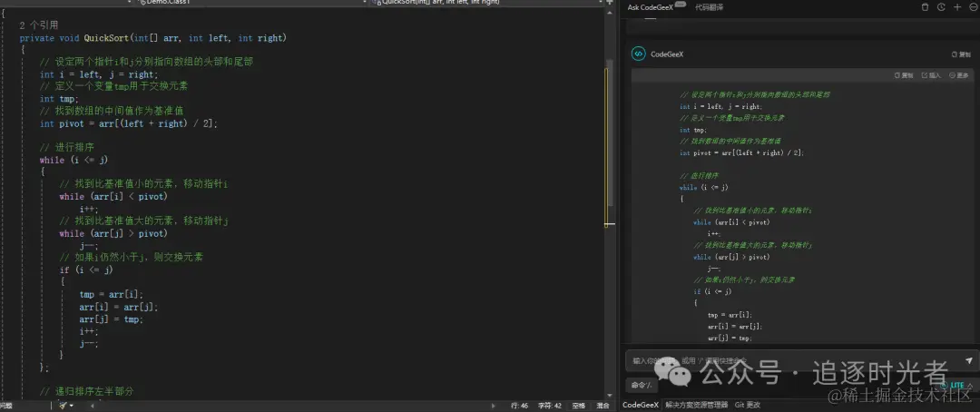The height and width of the screenshot is (412, 980).
Task: Click the editor line 'int pivot = arr[(left + right) / 2];'
Action: coord(130,123)
